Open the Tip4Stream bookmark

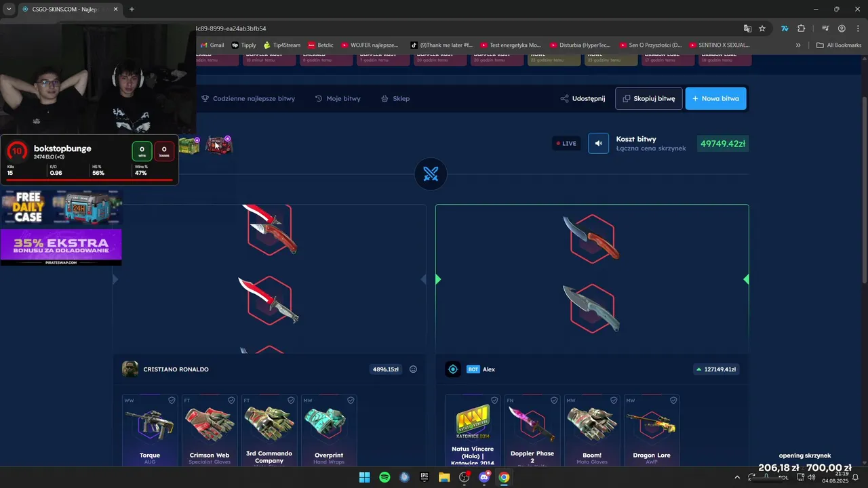click(281, 45)
